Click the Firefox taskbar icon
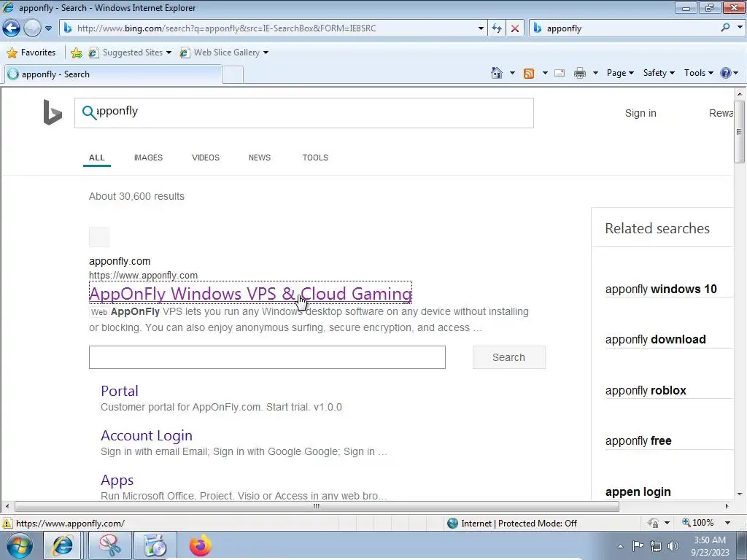This screenshot has width=747, height=560. pyautogui.click(x=200, y=545)
